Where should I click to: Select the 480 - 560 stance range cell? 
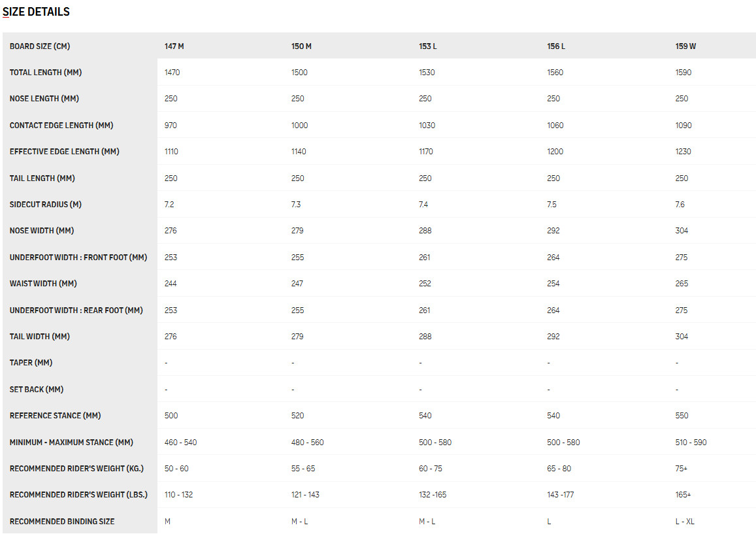tap(308, 443)
